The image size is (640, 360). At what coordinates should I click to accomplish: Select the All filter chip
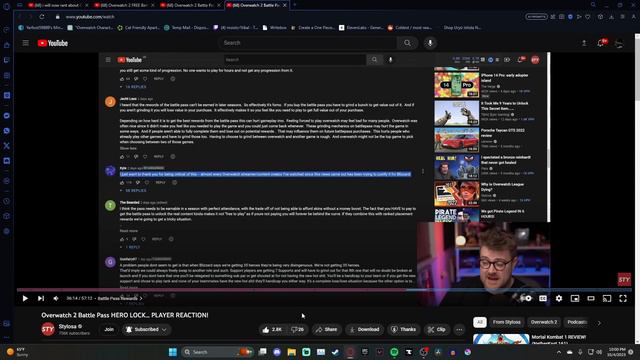[480, 322]
